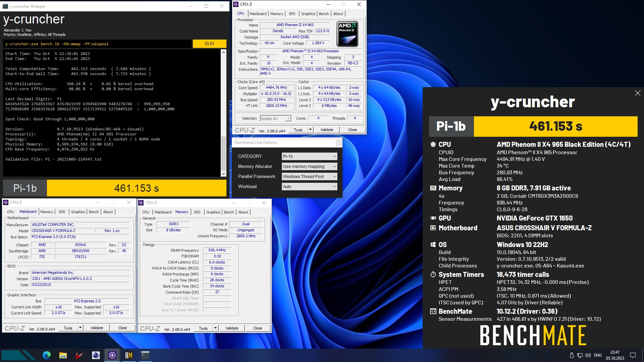Screen dimensions: 644x362
Task: Run the y-cruncher benchmark
Action: [x=209, y=44]
